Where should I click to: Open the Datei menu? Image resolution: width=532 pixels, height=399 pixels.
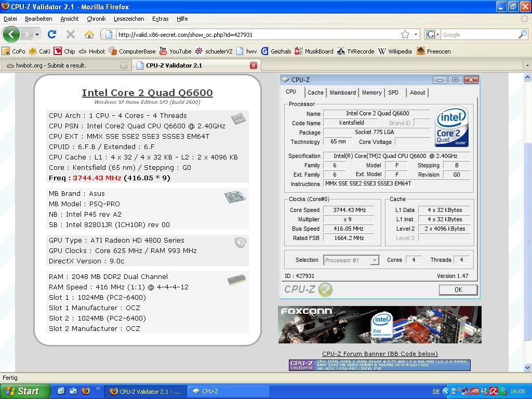point(10,19)
